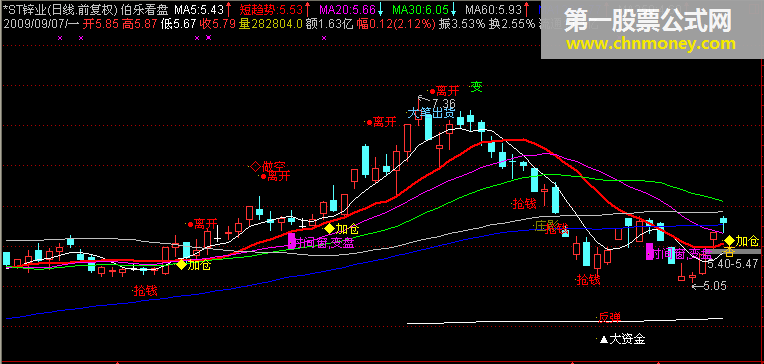Click the leftmost magenta x marker
Image resolution: width=764 pixels, height=364 pixels.
pyautogui.click(x=60, y=38)
